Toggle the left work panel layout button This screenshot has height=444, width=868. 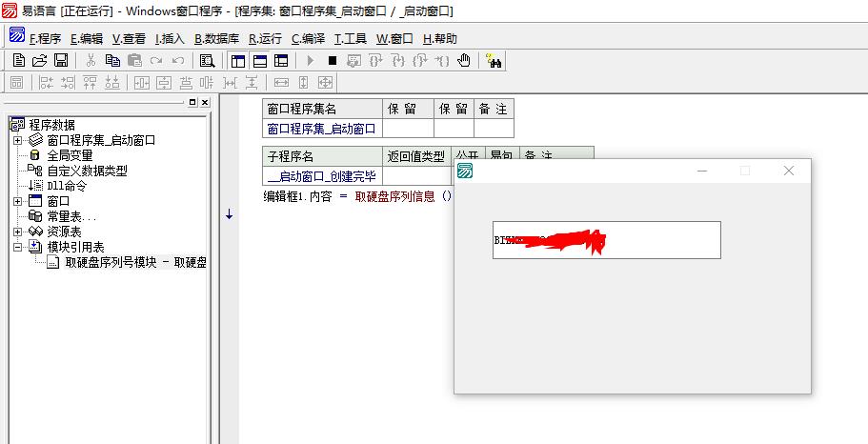(x=238, y=61)
